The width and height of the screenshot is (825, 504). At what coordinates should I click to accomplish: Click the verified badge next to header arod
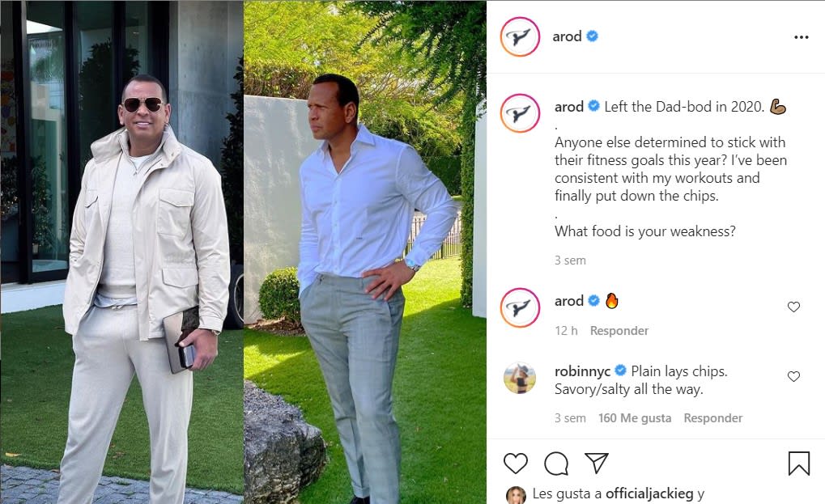click(592, 37)
